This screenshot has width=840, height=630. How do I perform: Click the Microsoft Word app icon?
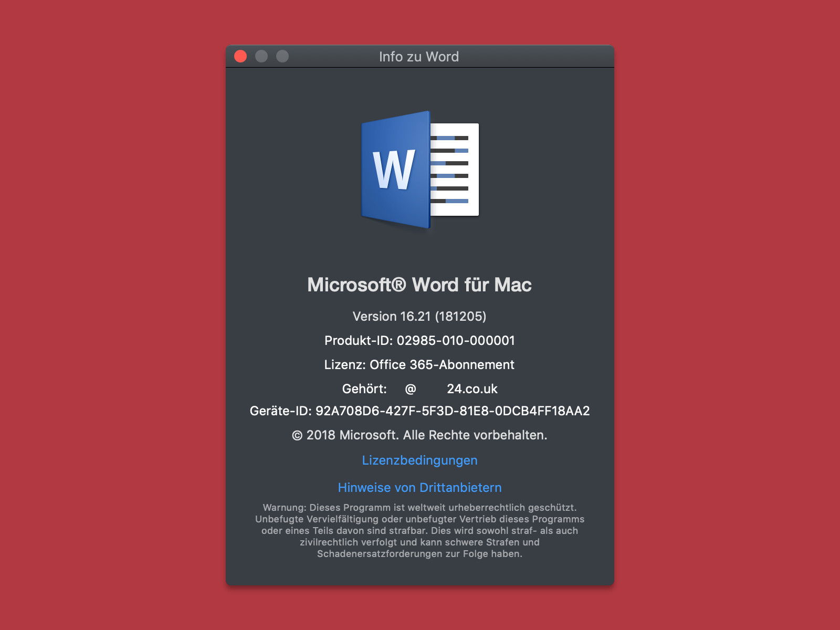(x=420, y=170)
